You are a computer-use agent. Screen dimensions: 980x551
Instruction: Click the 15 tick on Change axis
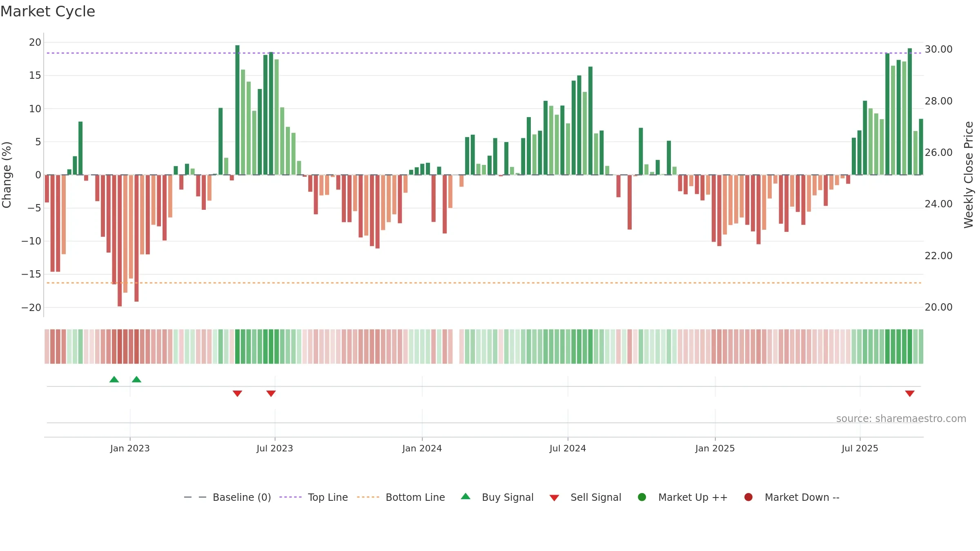(35, 75)
